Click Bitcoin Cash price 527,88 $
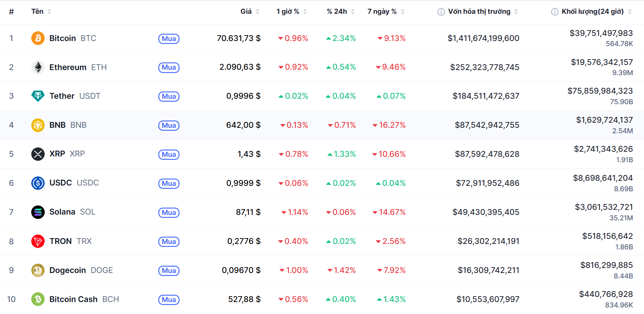The height and width of the screenshot is (314, 644). coord(244,299)
